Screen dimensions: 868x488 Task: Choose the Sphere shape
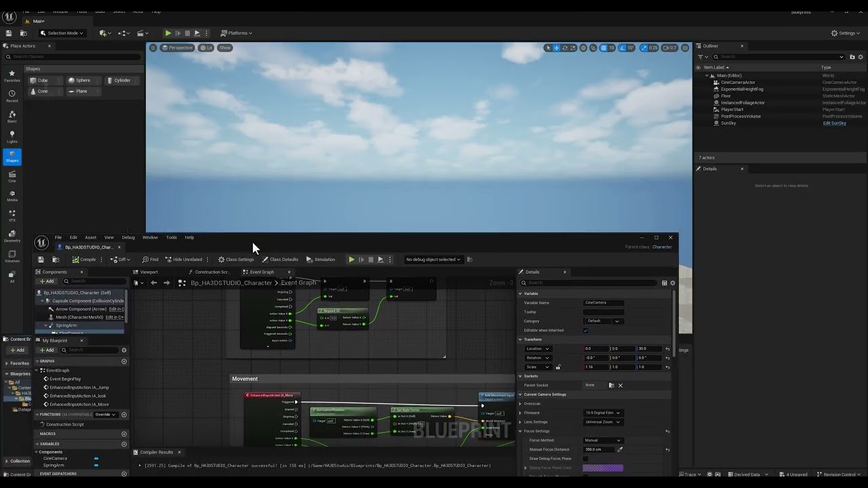[83, 80]
